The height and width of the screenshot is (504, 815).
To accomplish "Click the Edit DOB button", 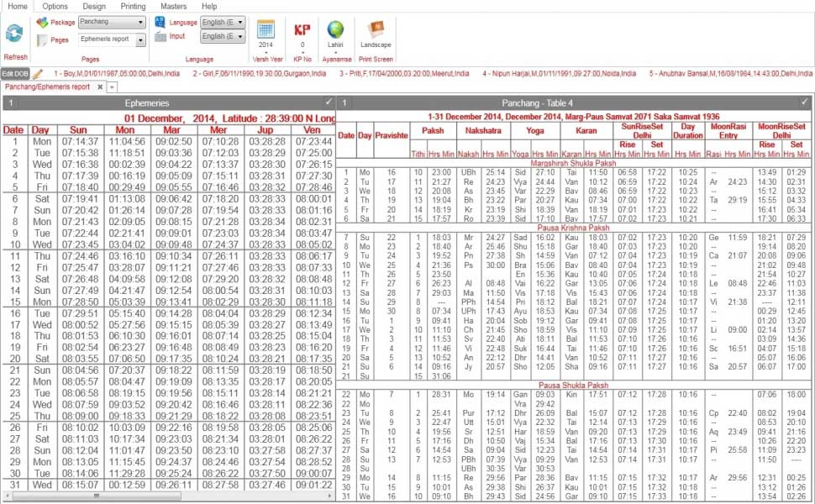I will click(x=15, y=74).
